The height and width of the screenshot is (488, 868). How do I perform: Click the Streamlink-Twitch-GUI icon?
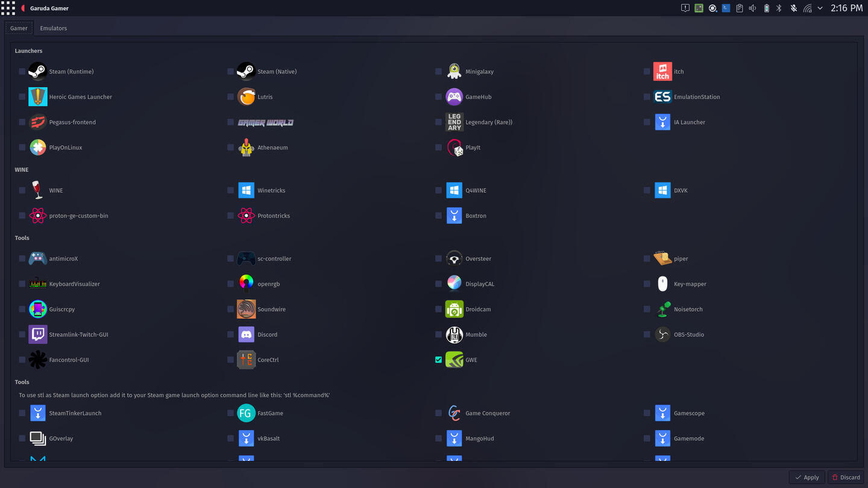(x=38, y=334)
